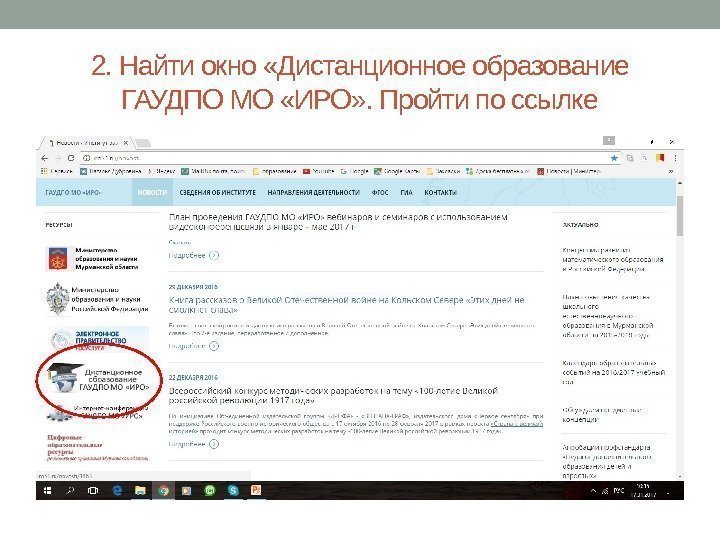Open Skype from the taskbar
The width and height of the screenshot is (720, 540).
coord(233,491)
